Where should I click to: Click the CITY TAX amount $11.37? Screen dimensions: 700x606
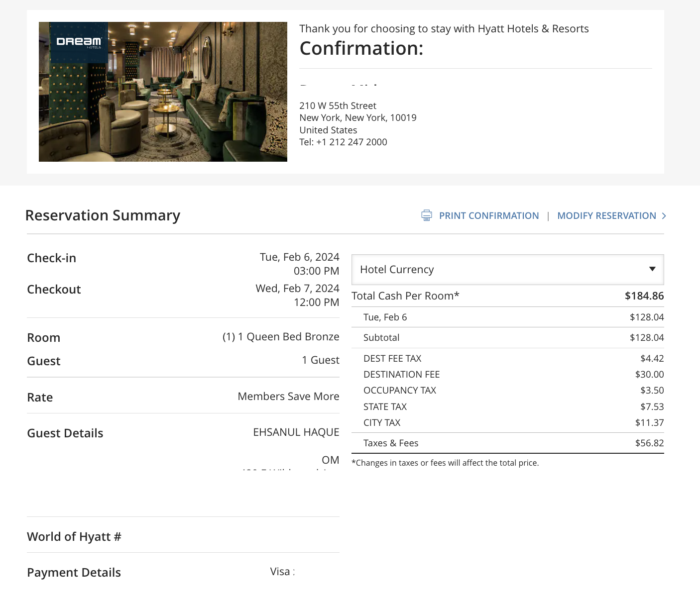click(x=650, y=423)
